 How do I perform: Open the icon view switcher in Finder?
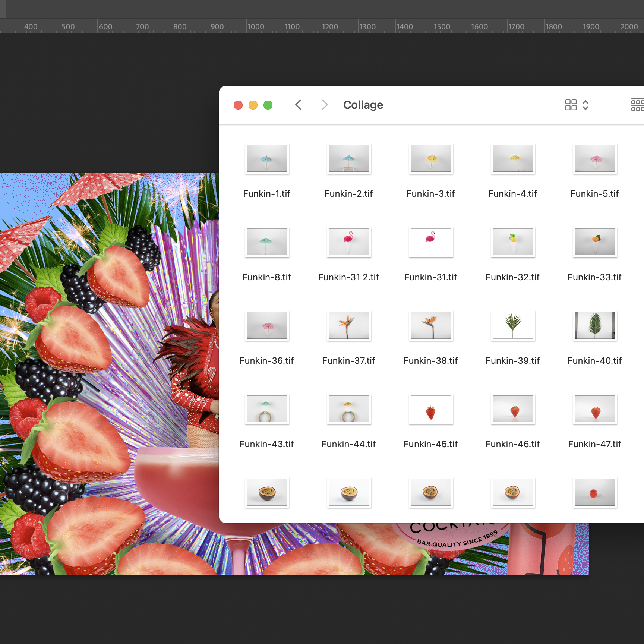pos(577,105)
